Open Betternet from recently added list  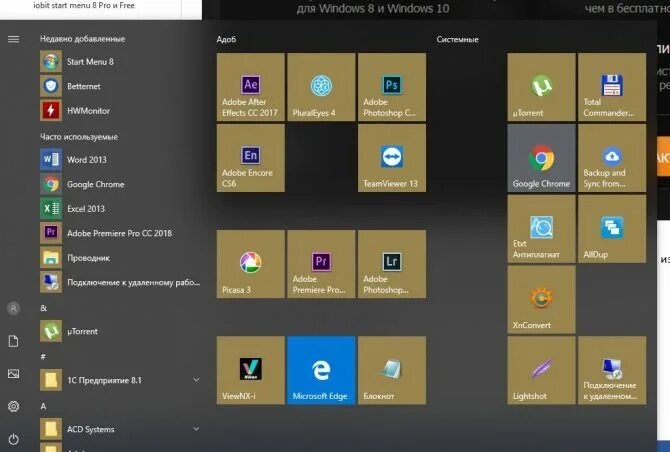[x=120, y=86]
